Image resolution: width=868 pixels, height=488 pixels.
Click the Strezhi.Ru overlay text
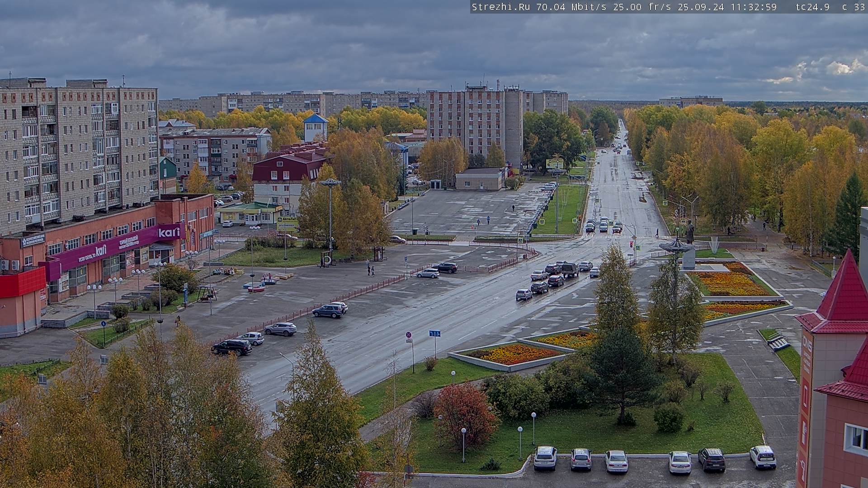point(502,7)
